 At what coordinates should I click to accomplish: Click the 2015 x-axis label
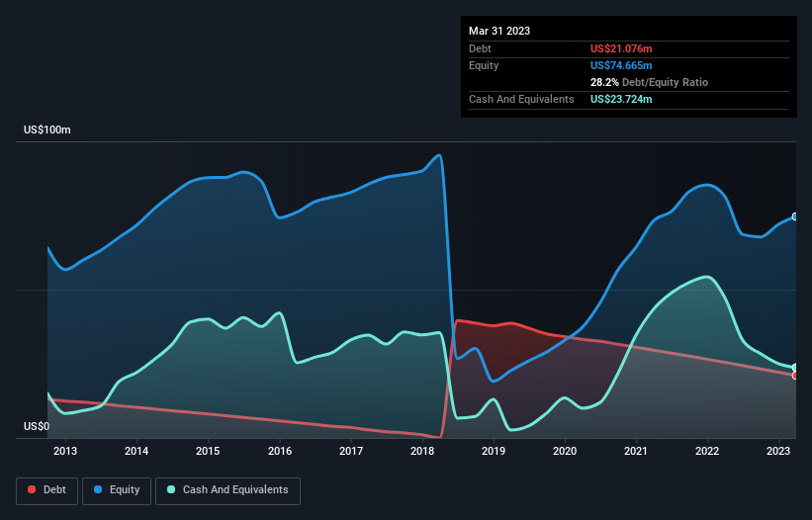[208, 451]
